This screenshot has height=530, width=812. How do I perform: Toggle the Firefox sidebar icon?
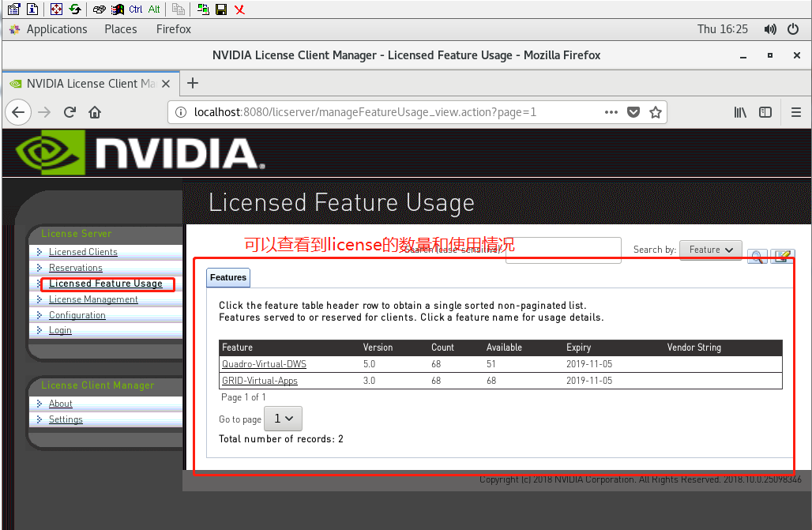[765, 112]
